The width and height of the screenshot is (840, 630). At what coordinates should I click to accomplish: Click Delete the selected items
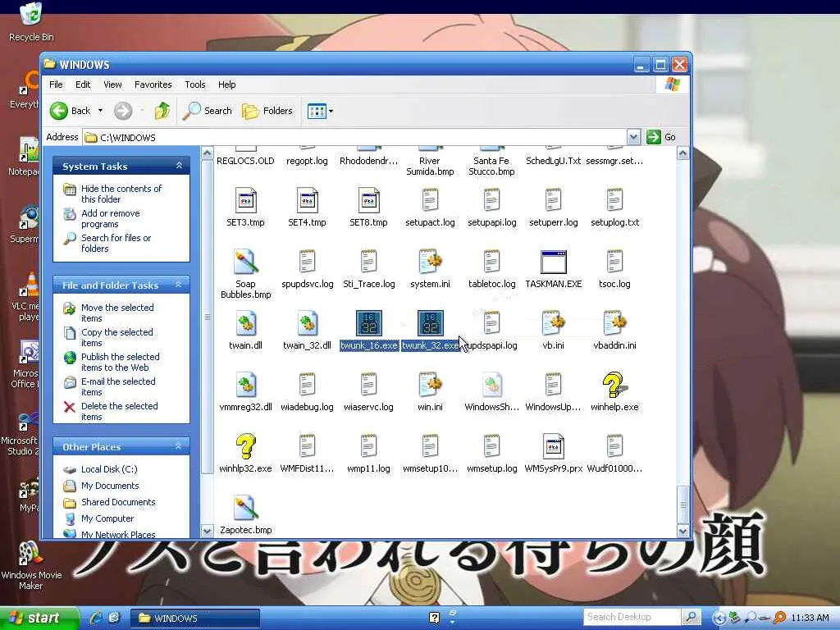point(120,412)
